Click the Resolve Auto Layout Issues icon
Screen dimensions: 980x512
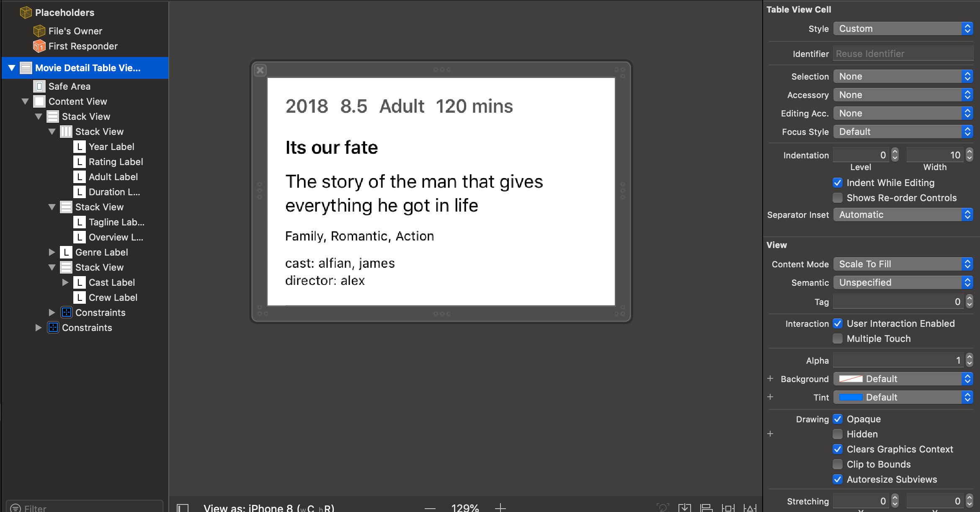pos(750,507)
